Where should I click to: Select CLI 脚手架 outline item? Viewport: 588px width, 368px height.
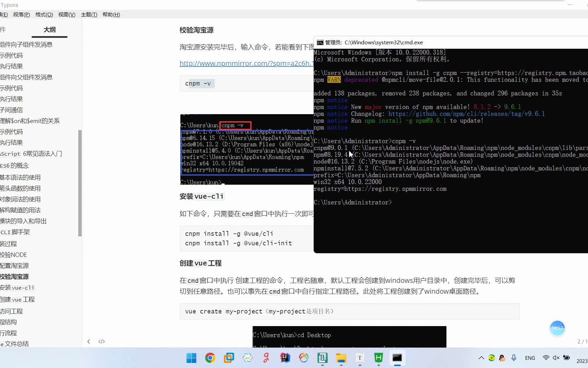15,232
